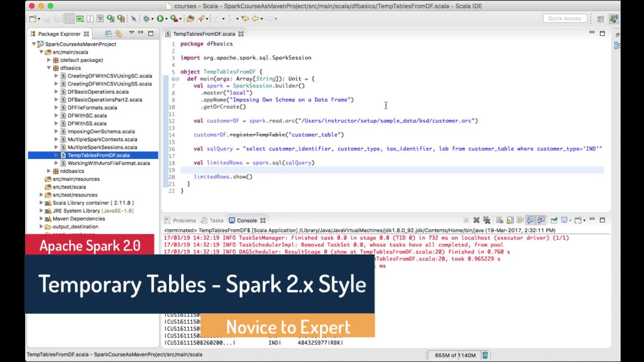This screenshot has height=362, width=644.
Task: Open the New wizard dropdown arrow
Action: click(39, 19)
